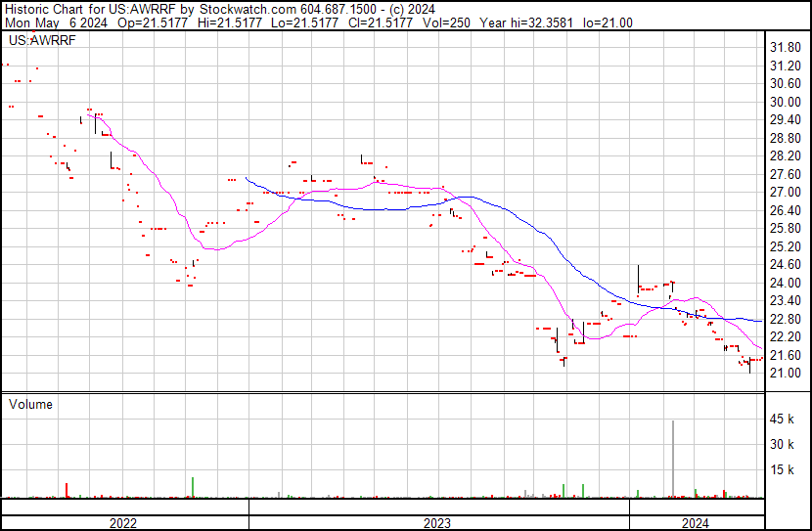Click the Volume panel label
The width and height of the screenshot is (812, 531).
pyautogui.click(x=30, y=404)
